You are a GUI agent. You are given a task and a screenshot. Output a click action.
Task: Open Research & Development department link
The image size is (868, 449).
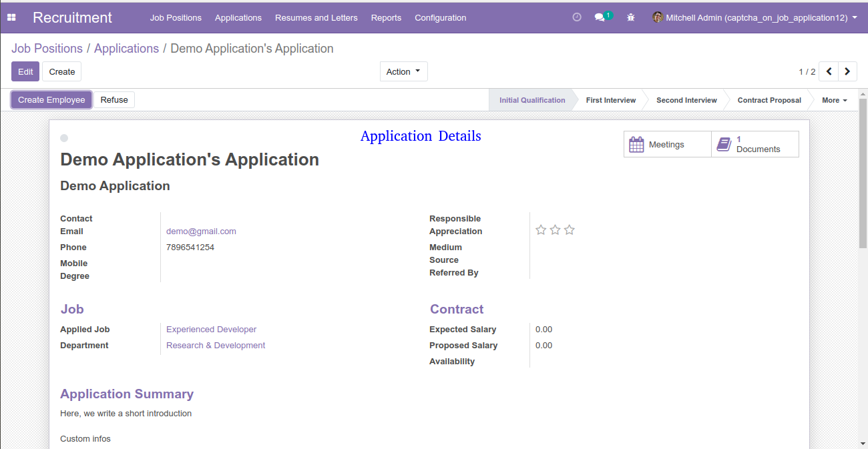tap(216, 346)
